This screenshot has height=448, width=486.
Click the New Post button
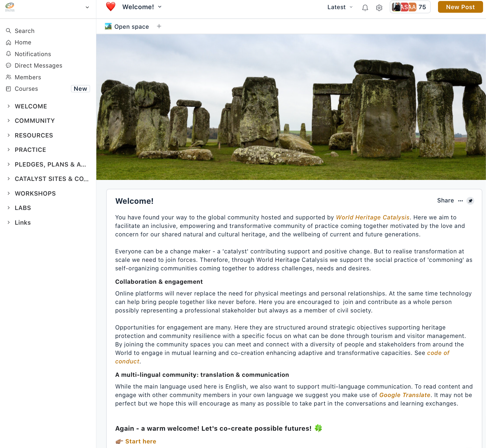click(460, 7)
